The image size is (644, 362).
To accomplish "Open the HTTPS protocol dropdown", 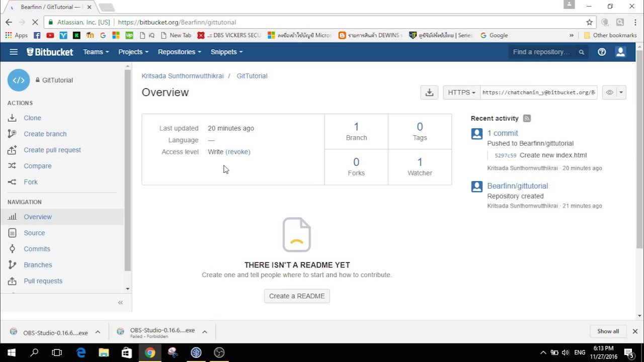I will tap(461, 93).
